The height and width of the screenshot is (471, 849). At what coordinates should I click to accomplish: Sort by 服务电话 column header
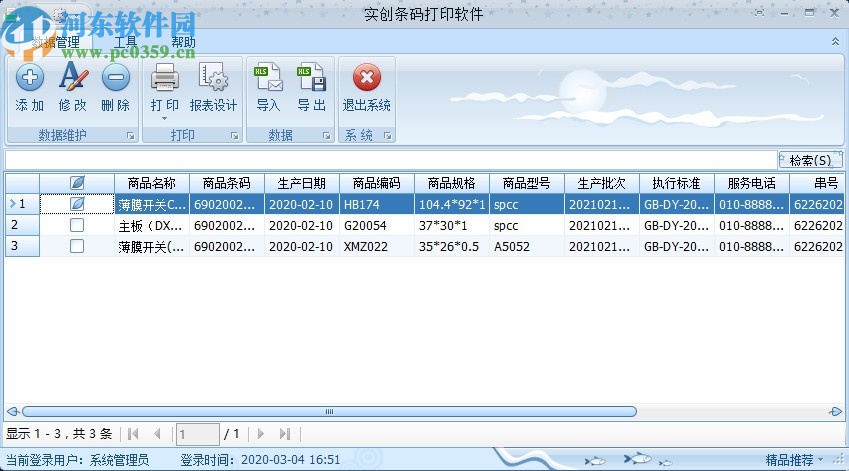752,183
